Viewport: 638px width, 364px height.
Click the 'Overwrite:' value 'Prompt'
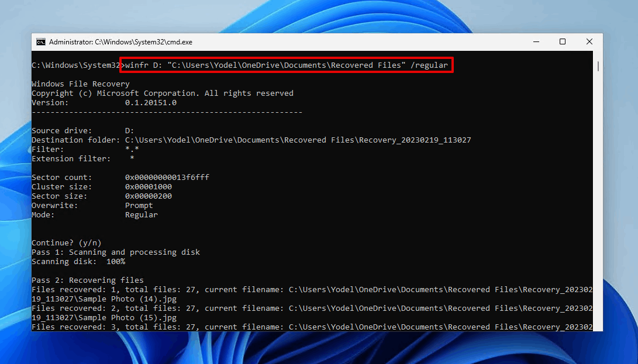click(139, 206)
